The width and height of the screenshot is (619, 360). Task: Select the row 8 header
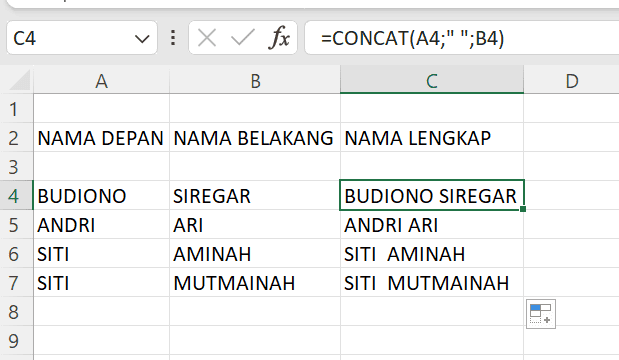click(x=16, y=312)
